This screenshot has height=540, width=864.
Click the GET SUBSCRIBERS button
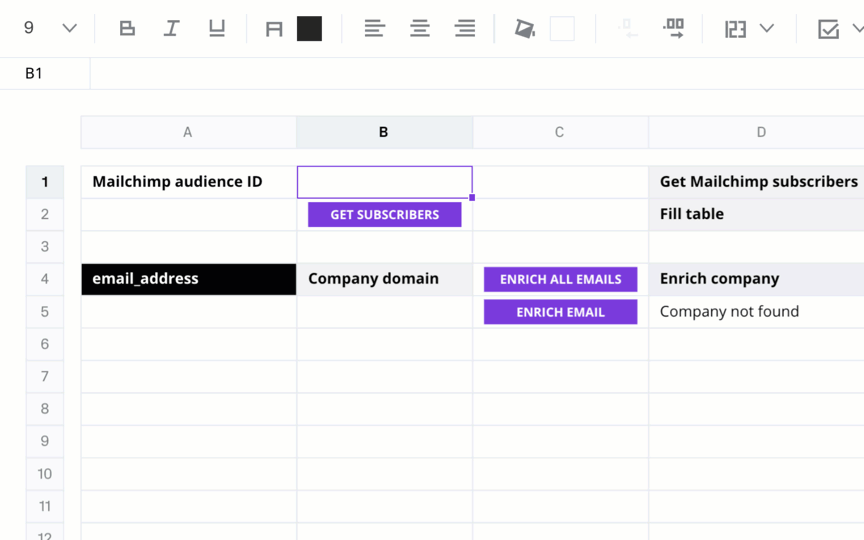point(385,214)
